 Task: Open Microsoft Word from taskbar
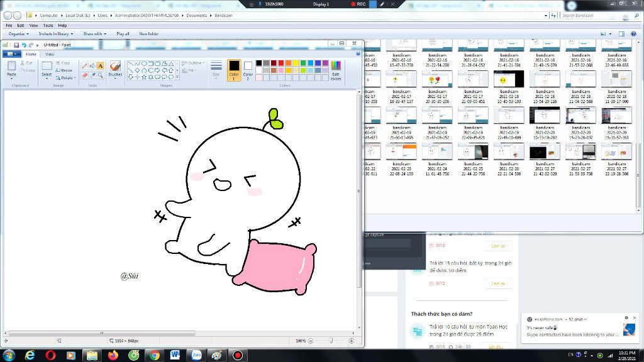(x=175, y=355)
